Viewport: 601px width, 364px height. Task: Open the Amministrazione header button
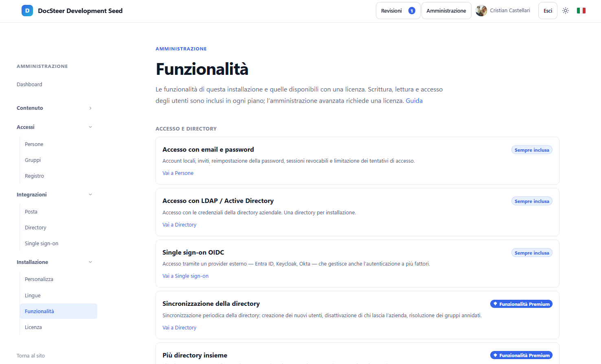[446, 11]
